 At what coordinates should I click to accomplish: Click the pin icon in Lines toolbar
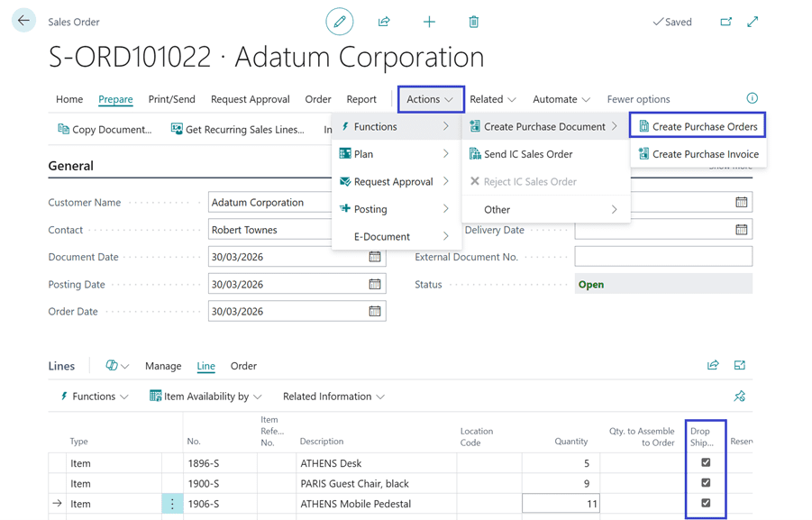(739, 397)
